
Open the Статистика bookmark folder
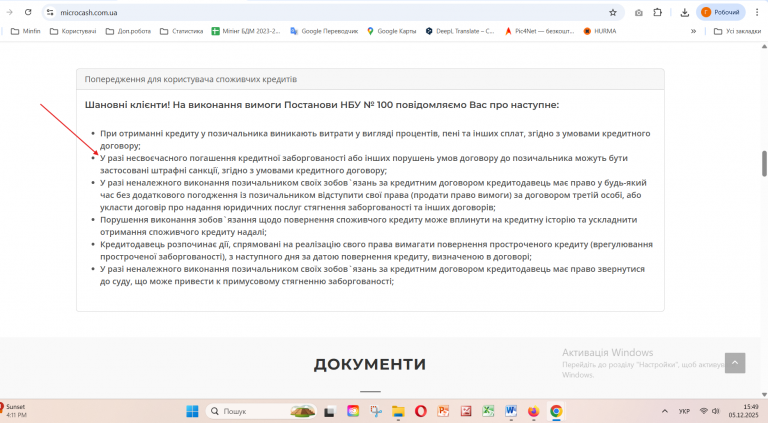[x=181, y=31]
